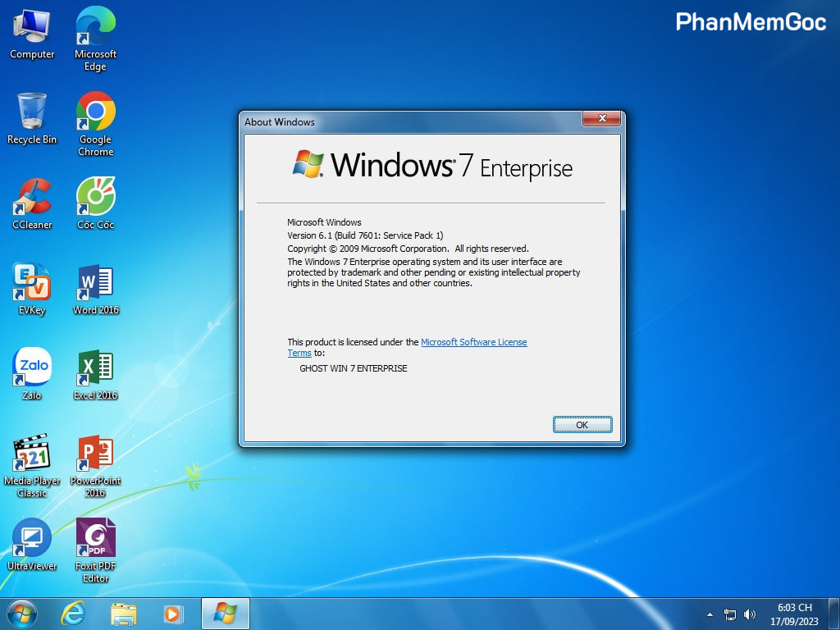This screenshot has height=630, width=840.
Task: Open the taskbar clock and date
Action: point(794,614)
